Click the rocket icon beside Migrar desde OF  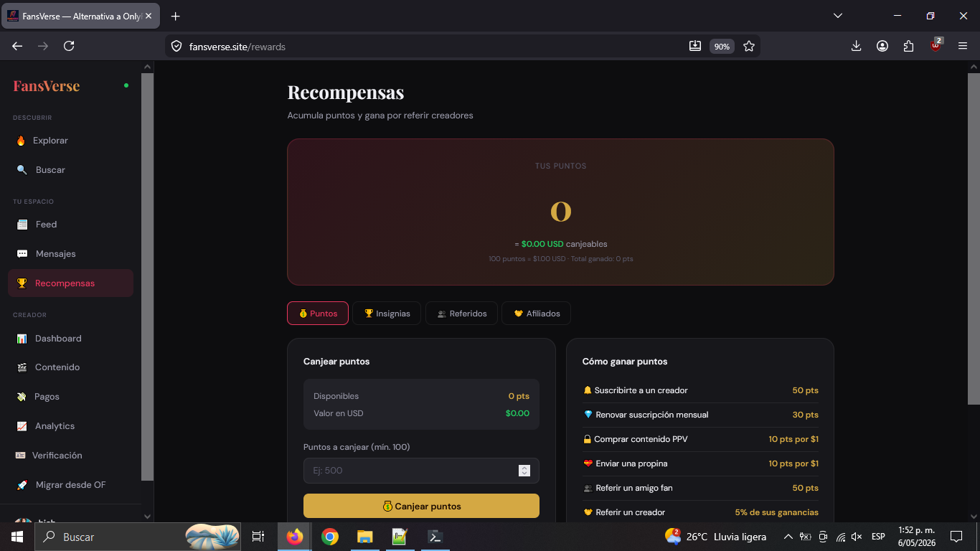[22, 485]
